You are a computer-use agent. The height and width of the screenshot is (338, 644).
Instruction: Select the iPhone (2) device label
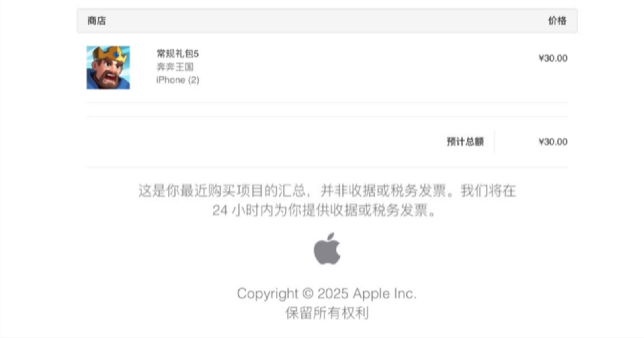coord(178,80)
